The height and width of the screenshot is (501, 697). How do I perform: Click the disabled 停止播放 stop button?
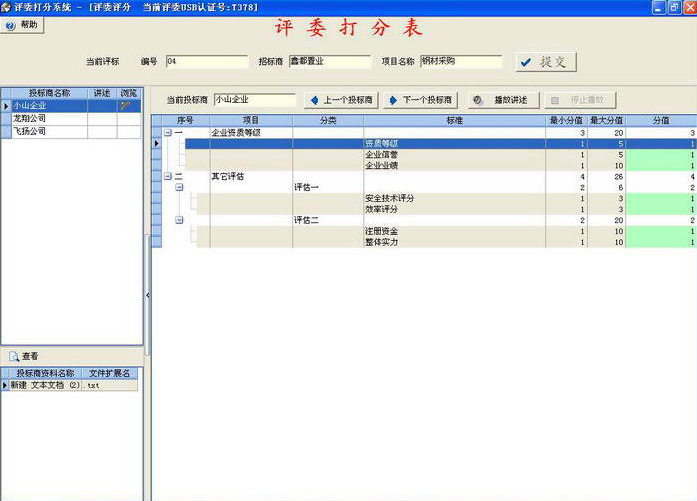[x=581, y=100]
